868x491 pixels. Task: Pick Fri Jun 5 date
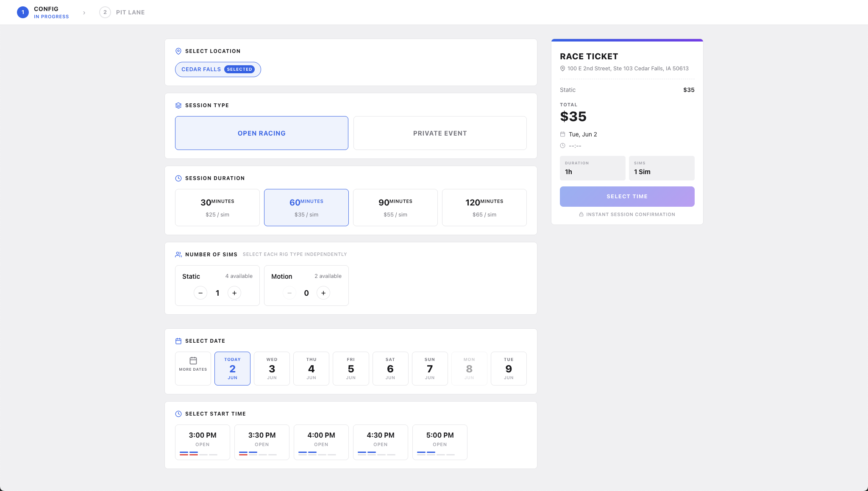[351, 369]
